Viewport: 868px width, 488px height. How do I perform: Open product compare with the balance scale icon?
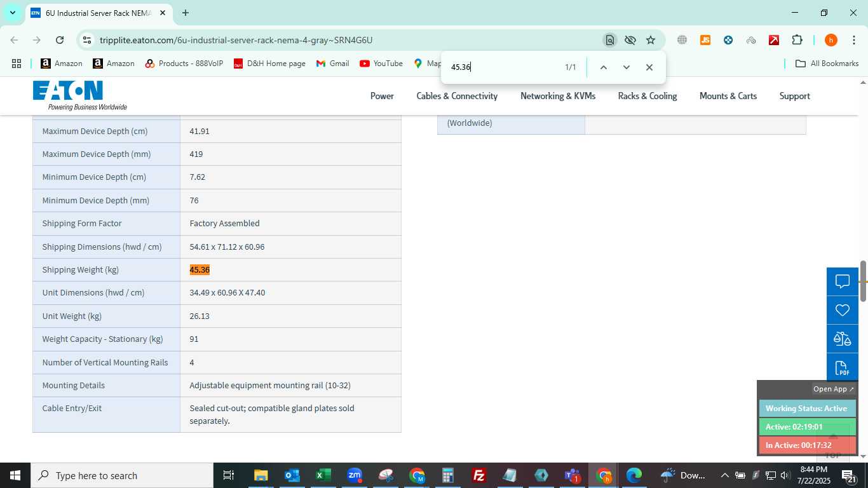click(x=843, y=339)
